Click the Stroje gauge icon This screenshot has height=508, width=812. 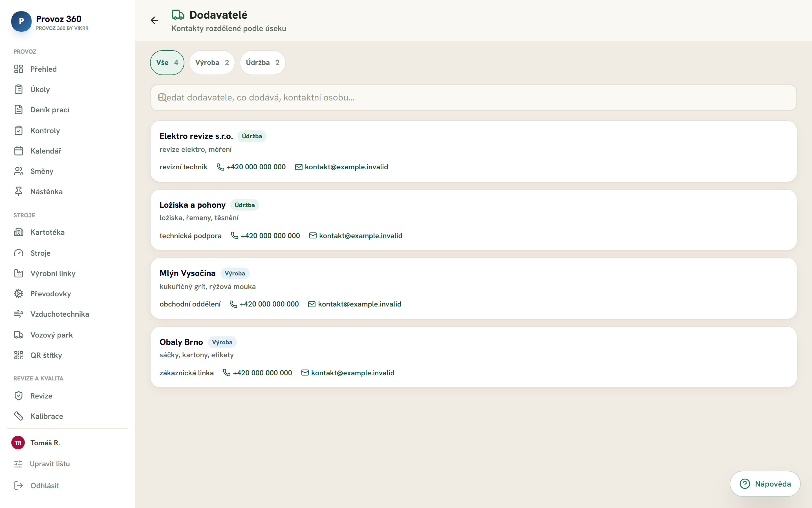point(18,253)
